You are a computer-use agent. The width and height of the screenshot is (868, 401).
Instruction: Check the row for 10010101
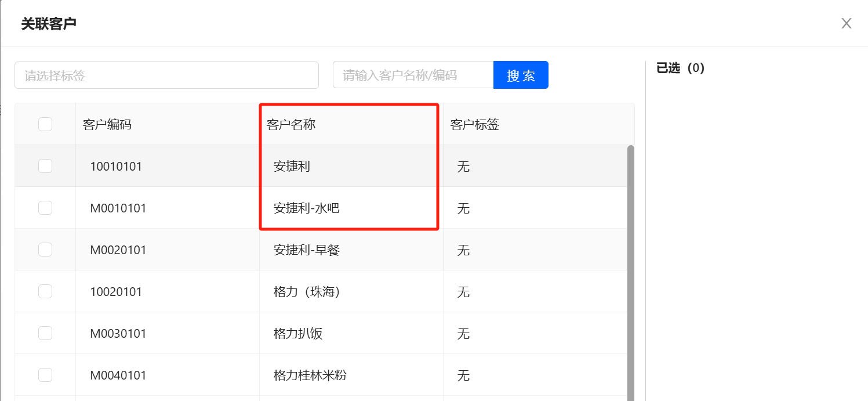click(45, 166)
